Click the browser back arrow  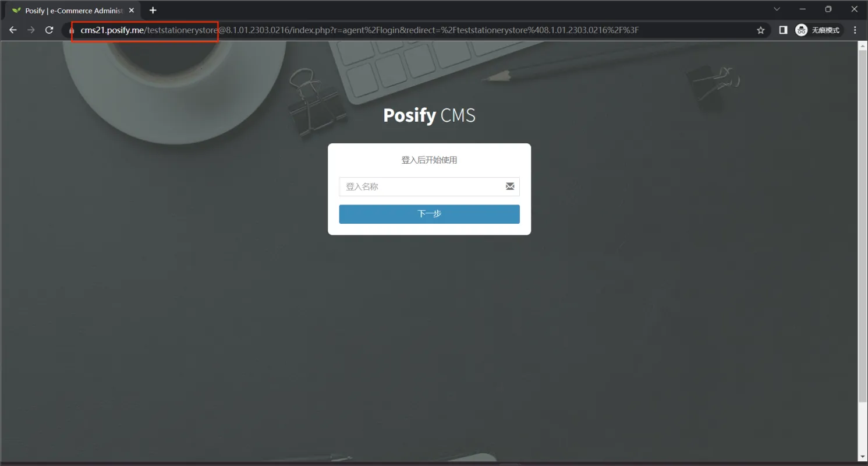click(13, 30)
